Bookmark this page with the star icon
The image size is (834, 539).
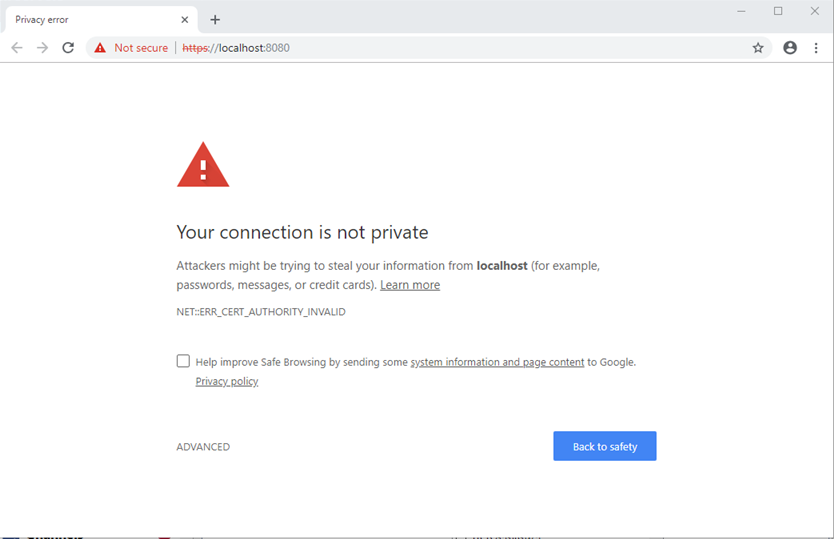pyautogui.click(x=758, y=48)
